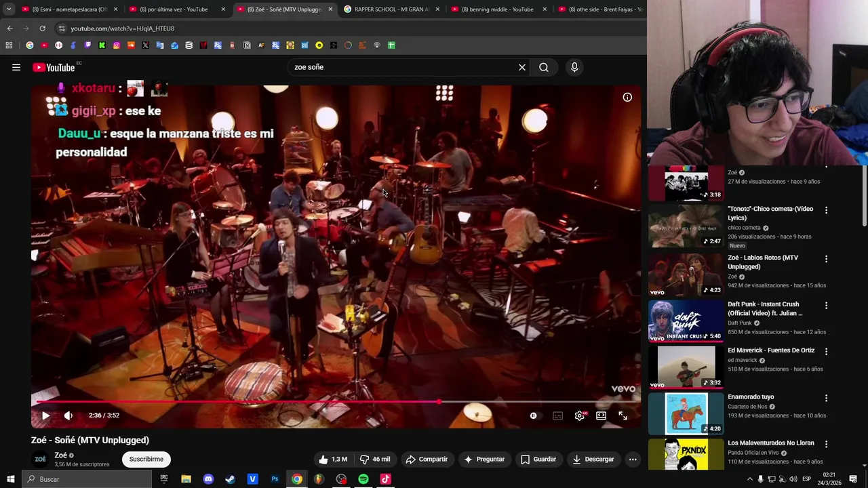Open options for Labios Rotos video
Viewport: 868px width, 488px height.
(826, 259)
